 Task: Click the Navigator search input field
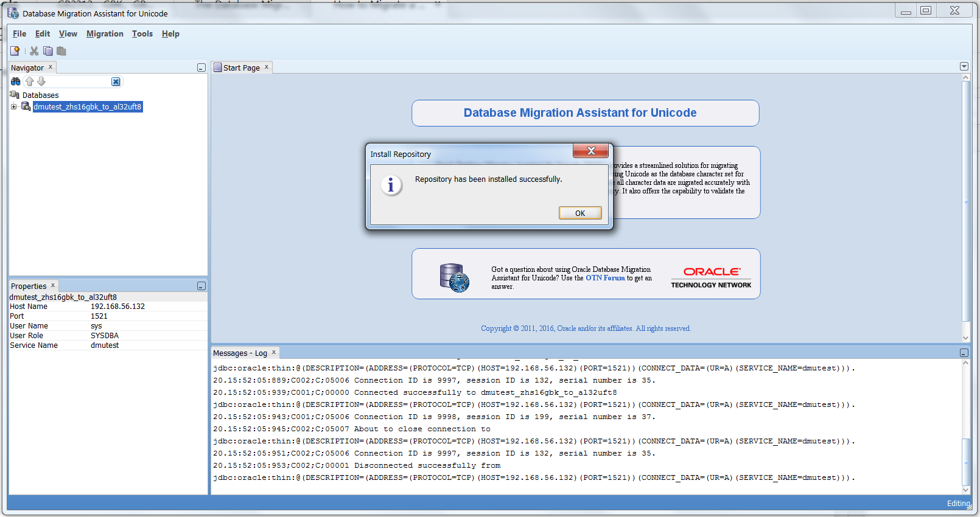tap(79, 82)
